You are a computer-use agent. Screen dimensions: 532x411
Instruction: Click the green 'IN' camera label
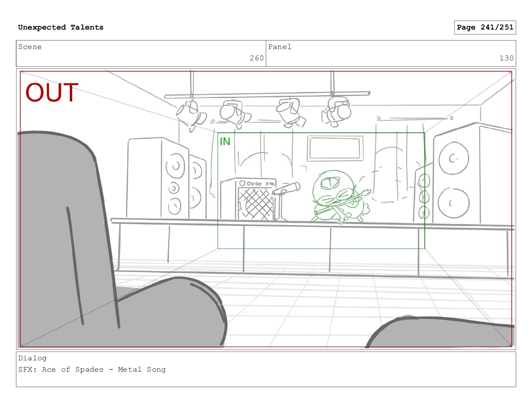[225, 141]
